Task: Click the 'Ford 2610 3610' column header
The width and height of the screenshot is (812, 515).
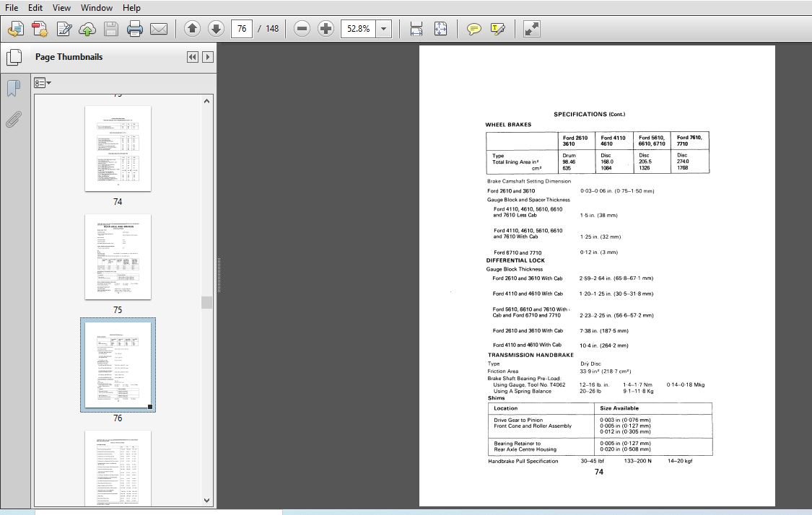Action: pyautogui.click(x=575, y=141)
